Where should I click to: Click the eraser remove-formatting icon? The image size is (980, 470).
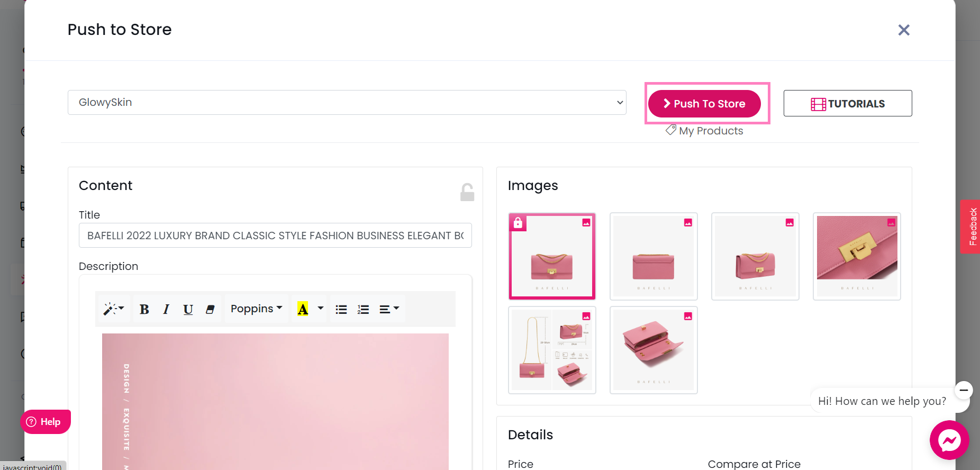pyautogui.click(x=210, y=309)
